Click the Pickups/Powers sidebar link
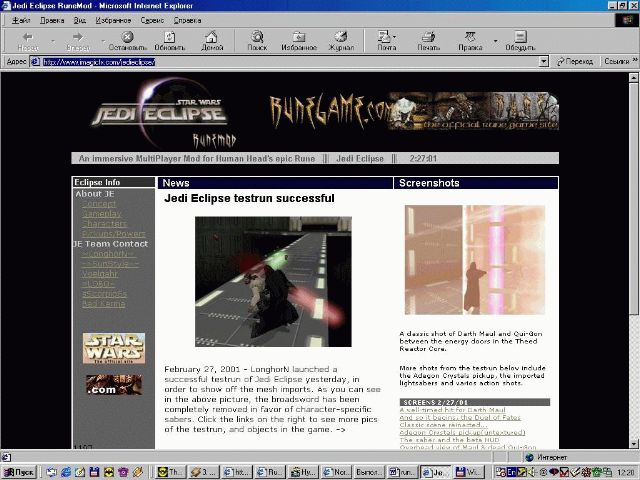The height and width of the screenshot is (480, 640). pos(113,234)
